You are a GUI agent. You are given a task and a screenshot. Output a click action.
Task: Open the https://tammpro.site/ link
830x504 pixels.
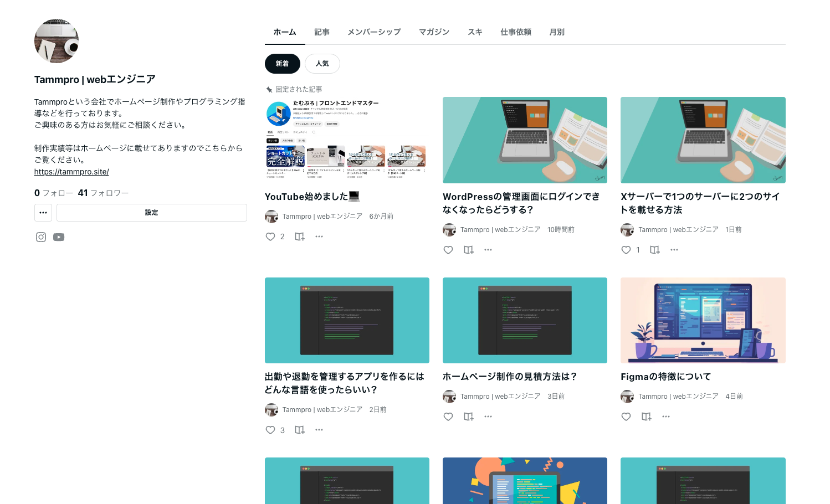(x=71, y=172)
